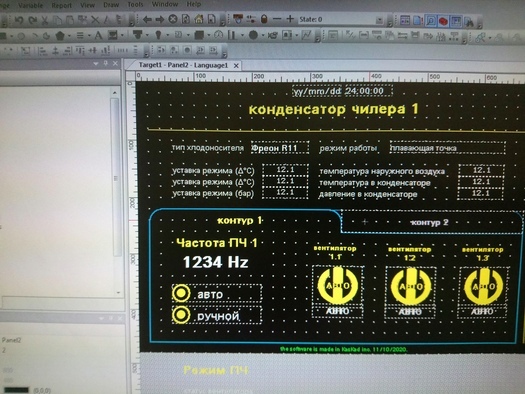Expand the picture tool dropdown arrow
This screenshot has height=394, width=525.
point(122,35)
